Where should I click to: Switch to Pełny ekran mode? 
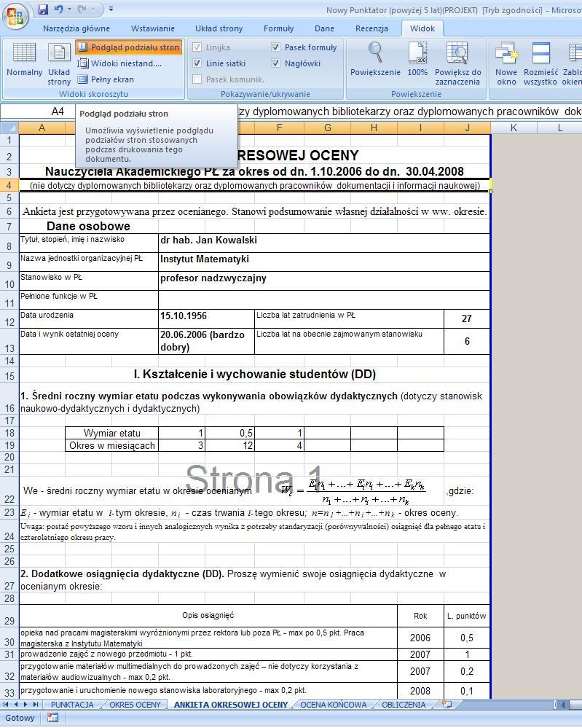click(x=106, y=79)
